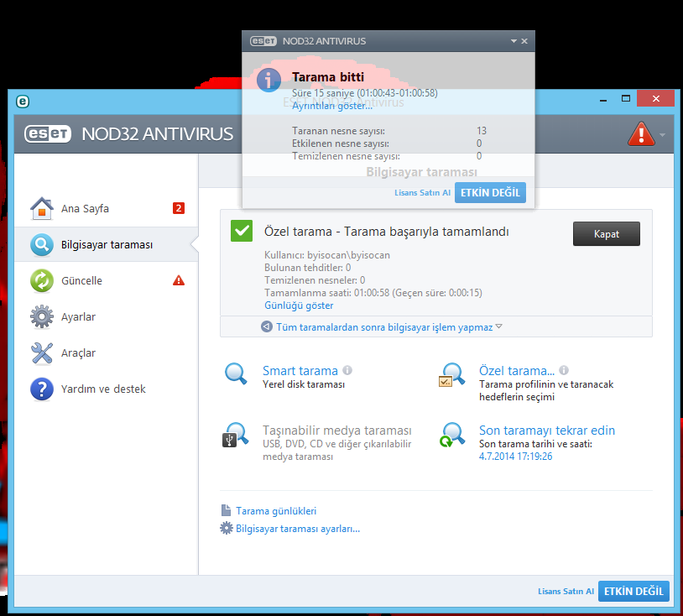The width and height of the screenshot is (683, 616).
Task: Click ETKİN DEĞİL button in the main window
Action: (633, 591)
